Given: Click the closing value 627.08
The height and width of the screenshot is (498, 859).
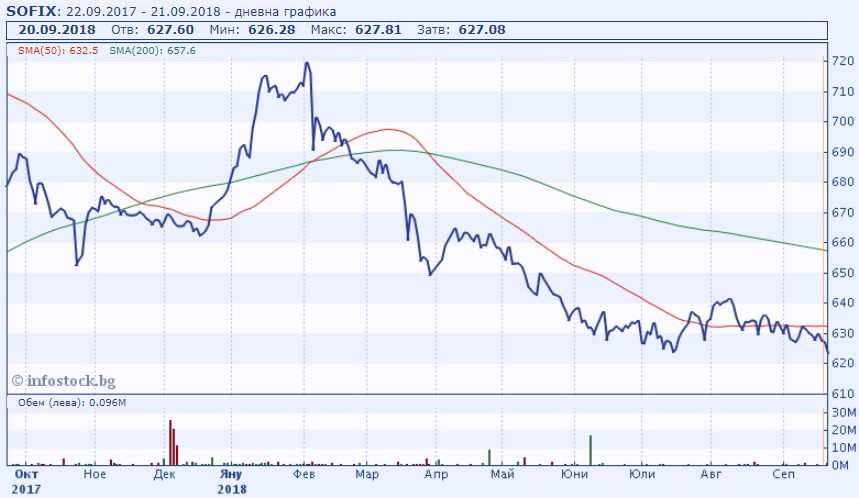Looking at the screenshot, I should click(x=482, y=30).
